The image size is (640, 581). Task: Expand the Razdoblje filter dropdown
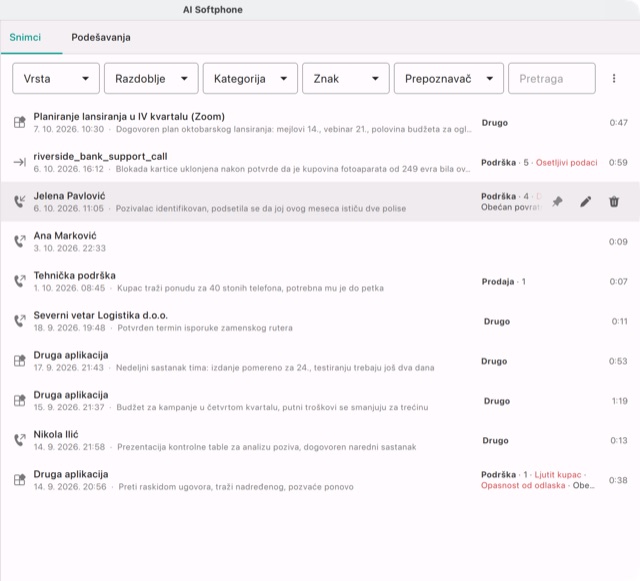(151, 78)
